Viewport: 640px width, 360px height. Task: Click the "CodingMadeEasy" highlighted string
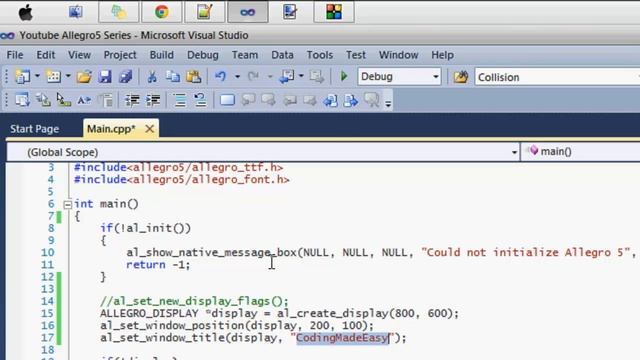(342, 338)
